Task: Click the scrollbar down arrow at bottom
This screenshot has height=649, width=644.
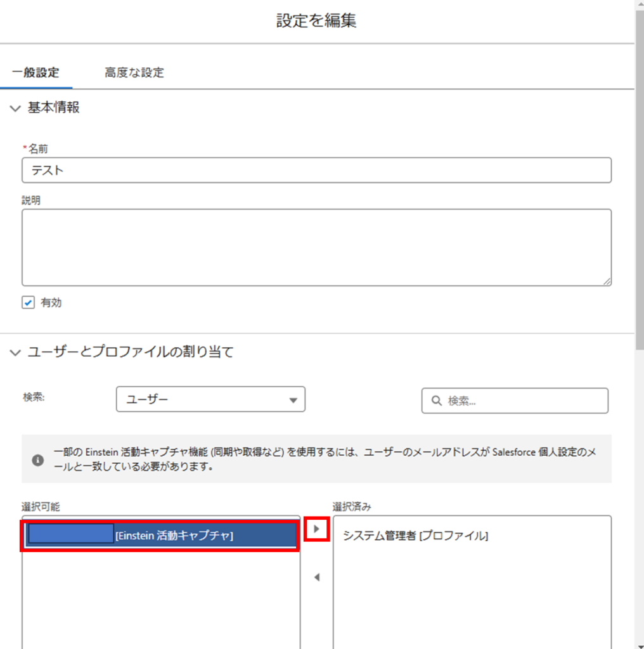Action: coord(640,646)
